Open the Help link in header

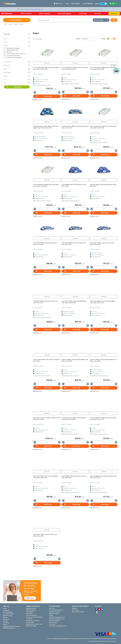(x=67, y=4)
